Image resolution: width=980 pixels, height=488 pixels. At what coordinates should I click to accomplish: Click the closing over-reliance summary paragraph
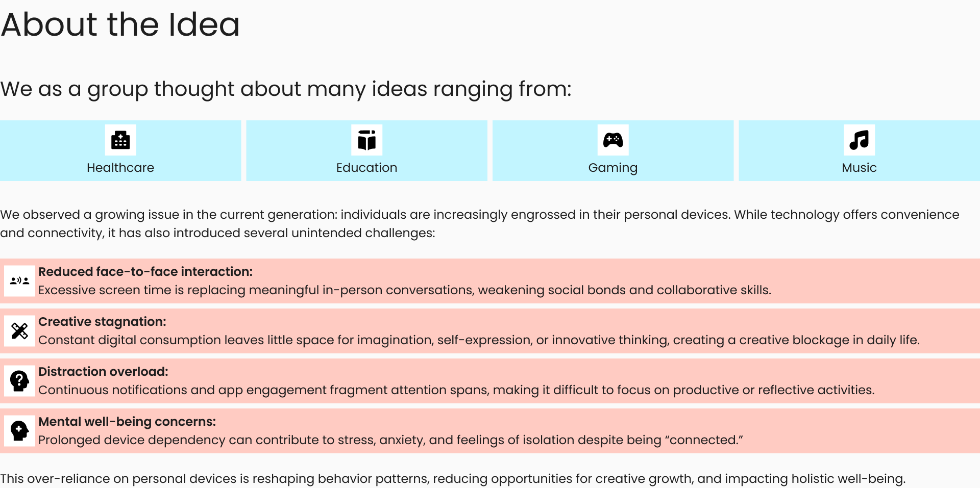(x=453, y=479)
